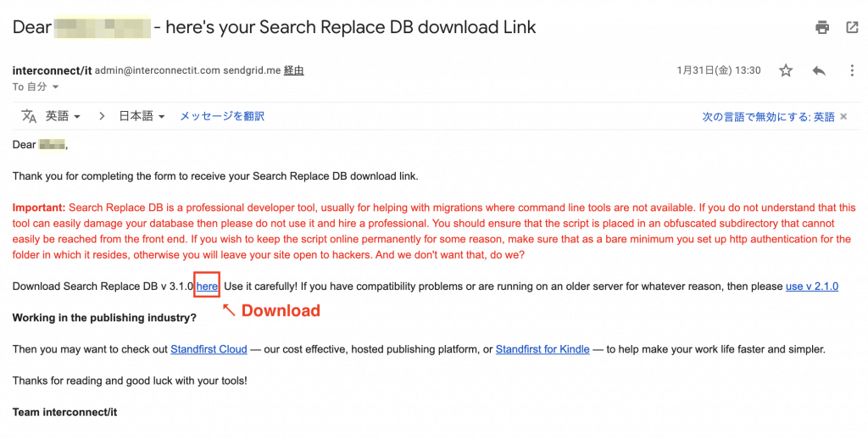
Task: Dismiss the translation bar with the X
Action: coord(843,116)
